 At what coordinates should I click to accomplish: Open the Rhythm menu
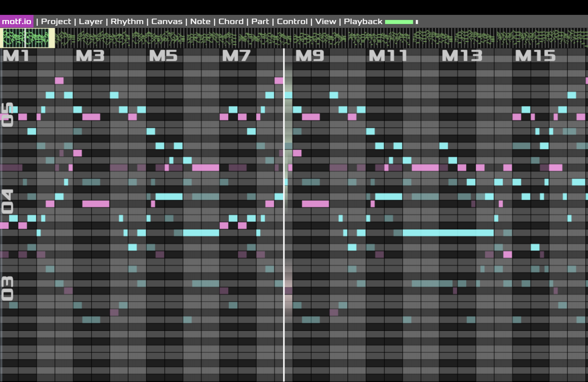(127, 22)
